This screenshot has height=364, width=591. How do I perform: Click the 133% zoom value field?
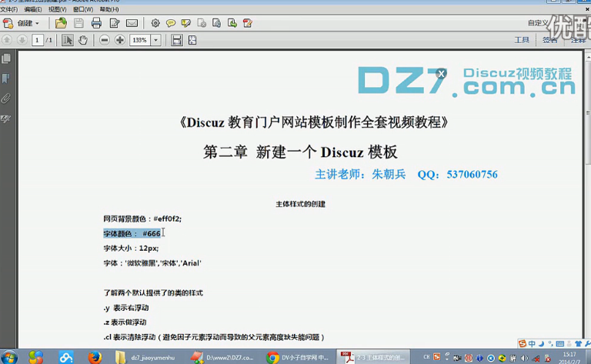(140, 40)
